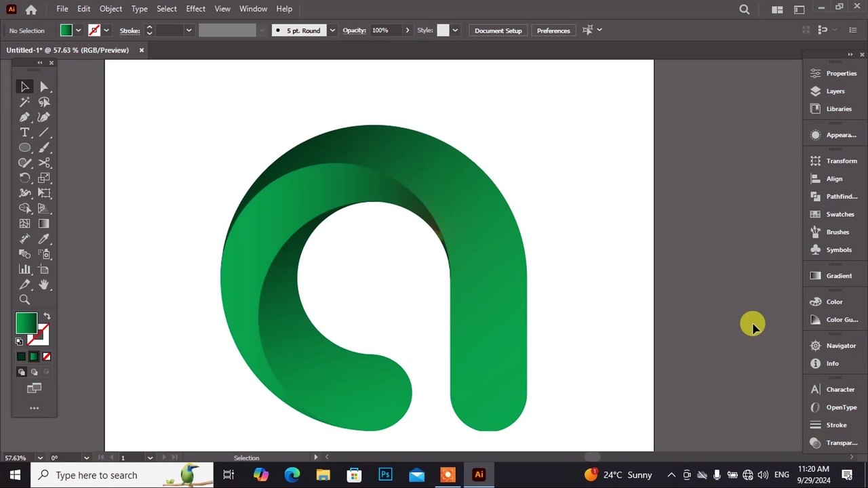868x488 pixels.
Task: Activate the Hand tool
Action: 44,285
